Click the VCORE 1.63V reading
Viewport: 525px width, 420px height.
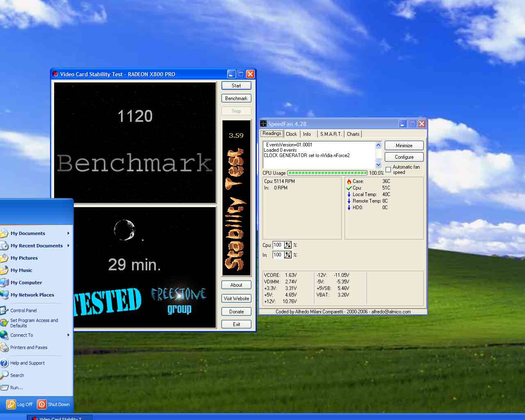coord(281,275)
